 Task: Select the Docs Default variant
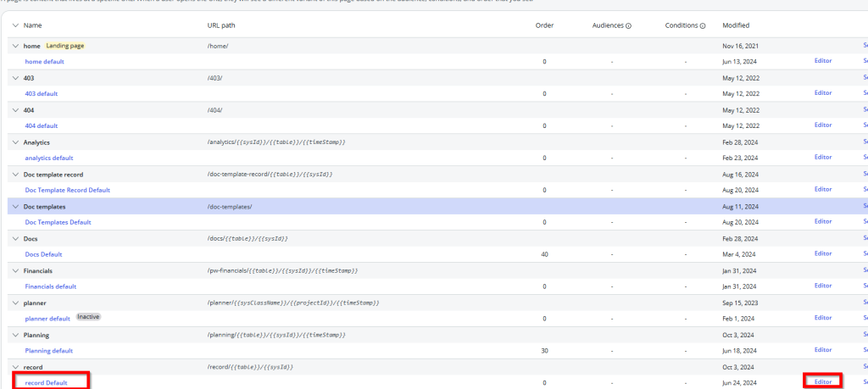tap(43, 254)
